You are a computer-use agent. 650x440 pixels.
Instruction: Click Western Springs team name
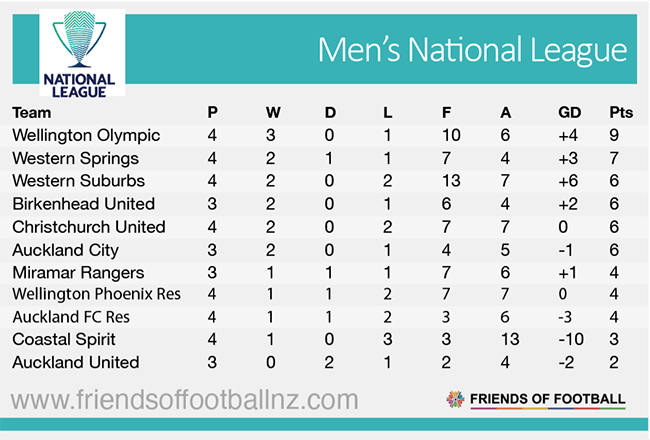point(75,158)
